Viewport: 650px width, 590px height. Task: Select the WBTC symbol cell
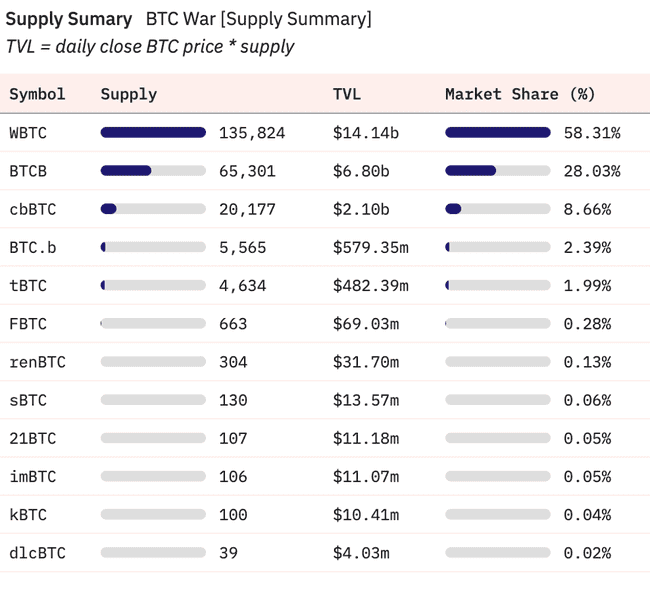[x=28, y=133]
